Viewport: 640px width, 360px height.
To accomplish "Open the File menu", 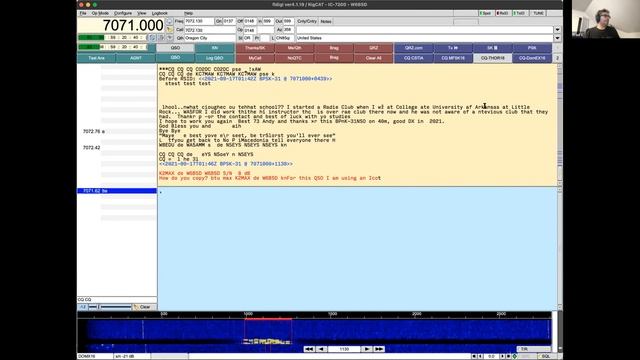I will coord(83,13).
